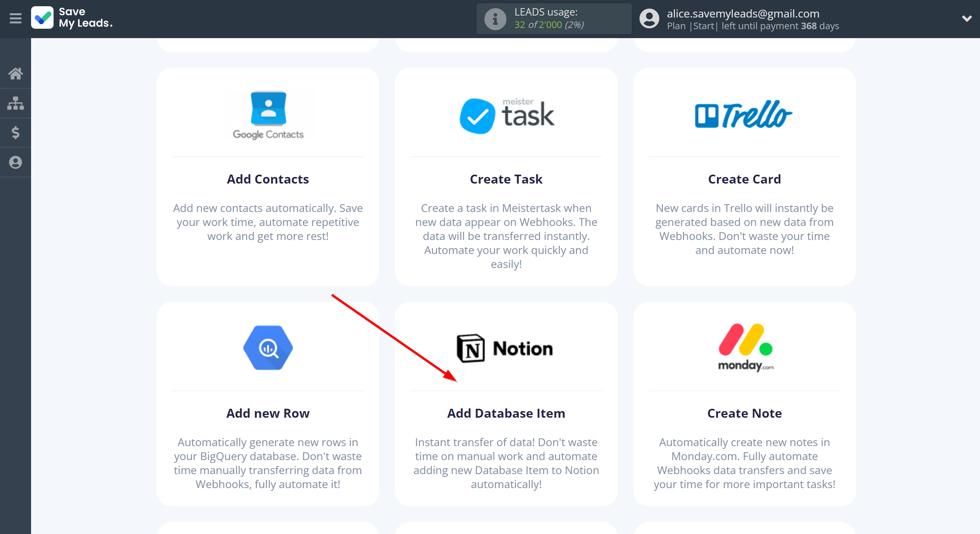This screenshot has width=980, height=534.
Task: Click the Trello Create Card icon
Action: (x=743, y=114)
